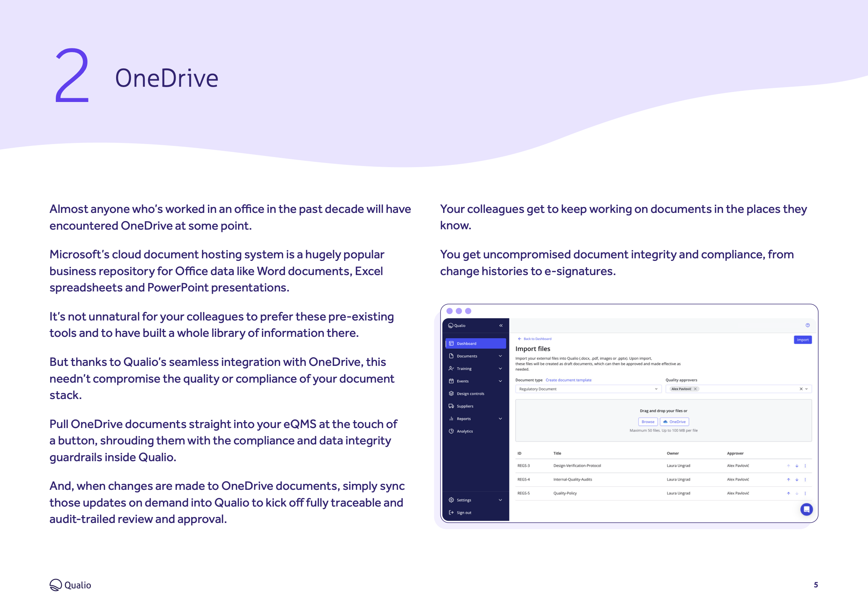
Task: Click the Browse button
Action: tap(648, 421)
